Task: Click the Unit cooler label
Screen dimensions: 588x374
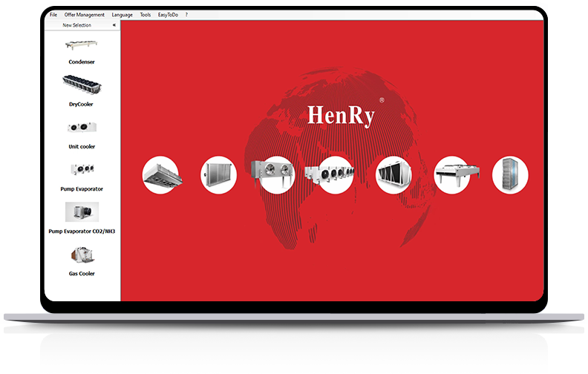Action: click(82, 146)
